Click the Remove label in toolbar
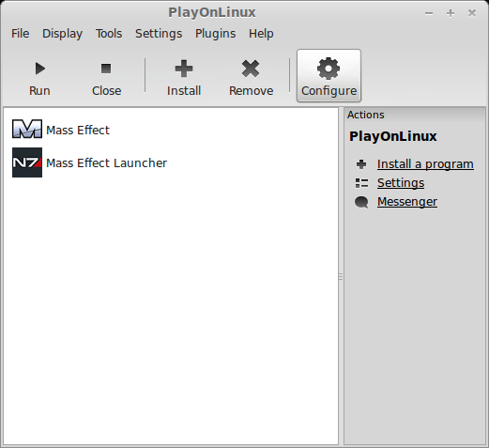The image size is (489, 448). 252,91
